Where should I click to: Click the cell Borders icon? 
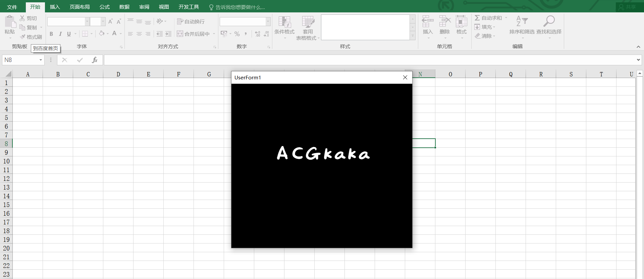85,34
